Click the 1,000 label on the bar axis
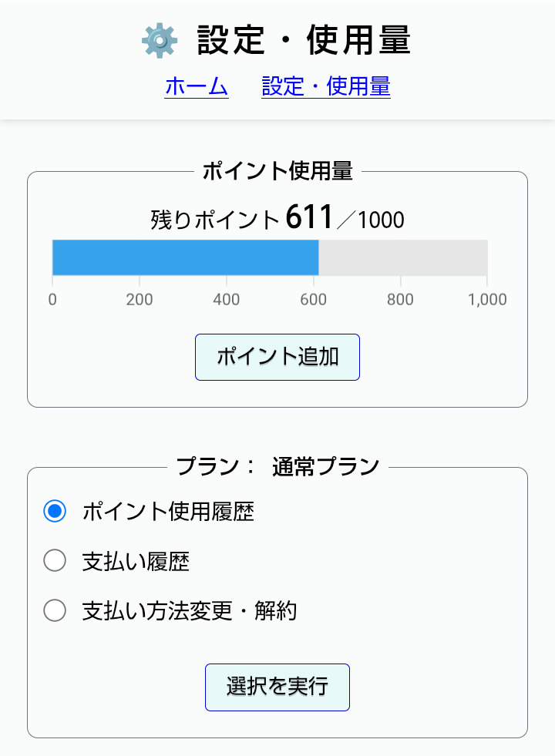The image size is (555, 756). pos(487,300)
